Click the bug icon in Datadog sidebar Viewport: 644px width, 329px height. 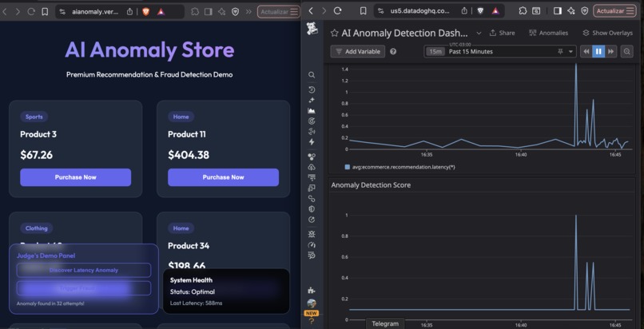[x=312, y=234]
